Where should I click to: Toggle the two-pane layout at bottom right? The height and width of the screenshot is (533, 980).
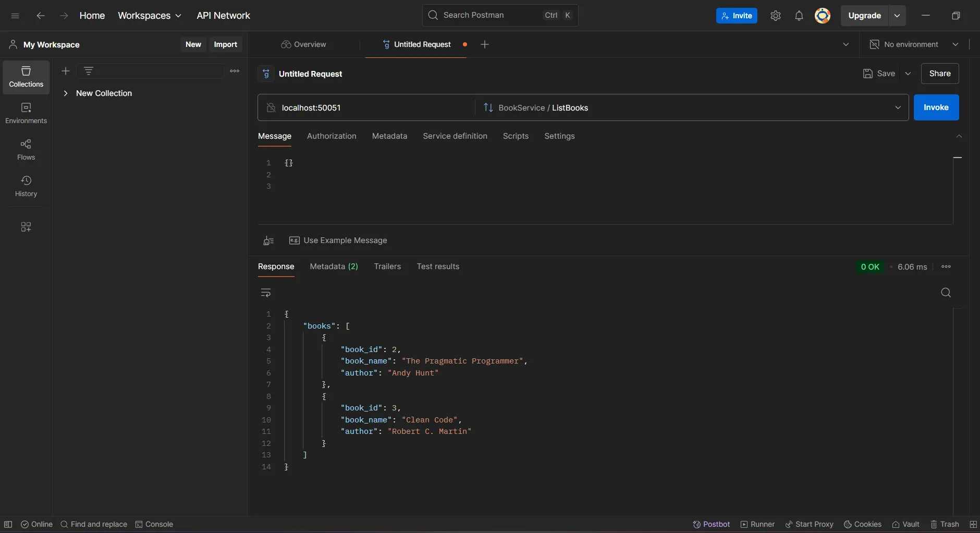click(x=973, y=525)
